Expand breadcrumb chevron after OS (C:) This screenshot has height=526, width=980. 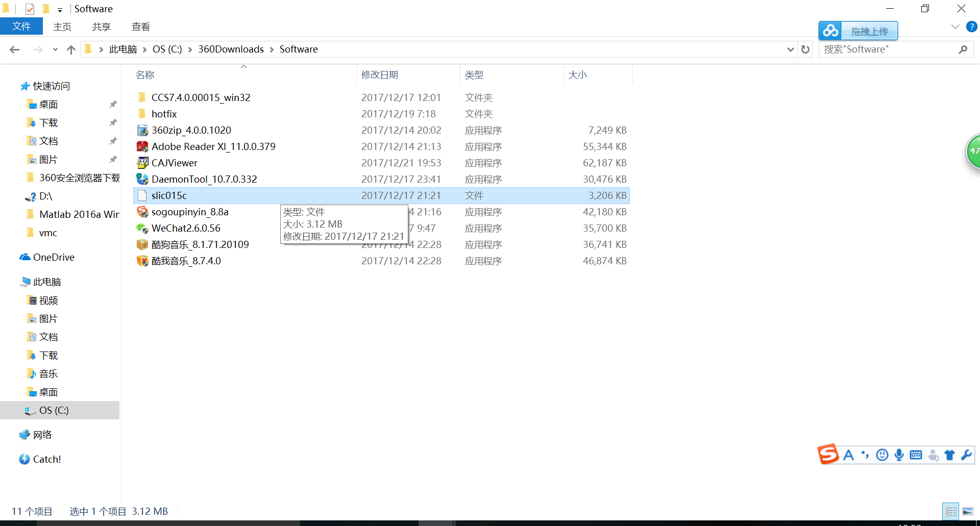(190, 49)
